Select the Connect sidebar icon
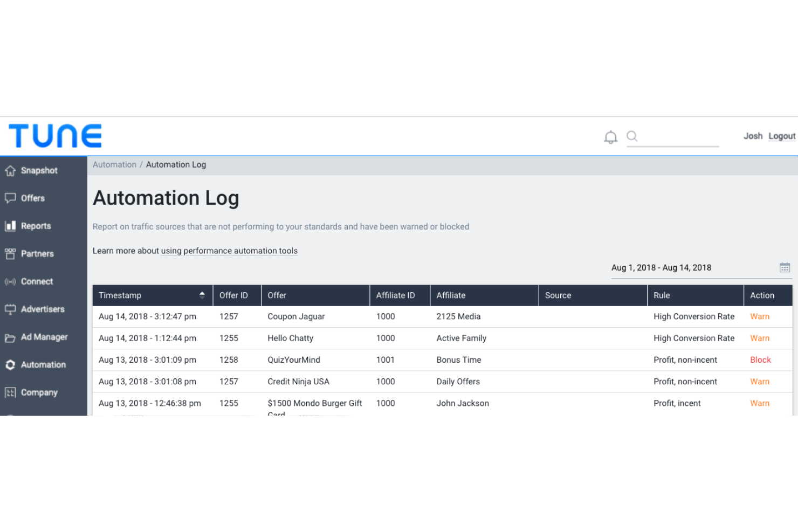This screenshot has width=798, height=532. (x=10, y=281)
